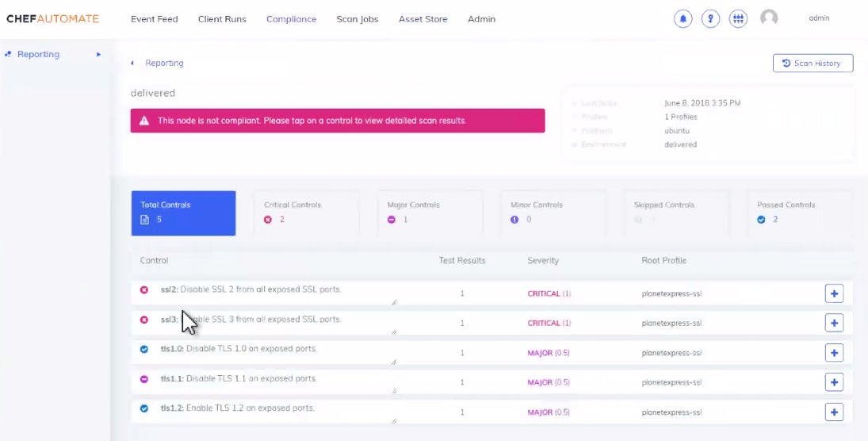Click the ubuntu platform value

pyautogui.click(x=677, y=131)
